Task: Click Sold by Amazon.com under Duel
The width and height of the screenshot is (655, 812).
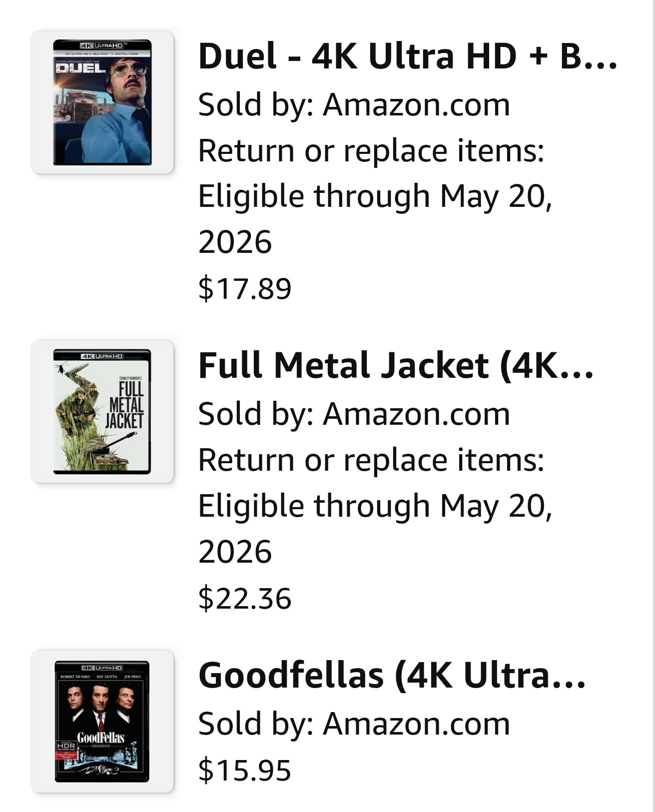Action: pyautogui.click(x=354, y=105)
